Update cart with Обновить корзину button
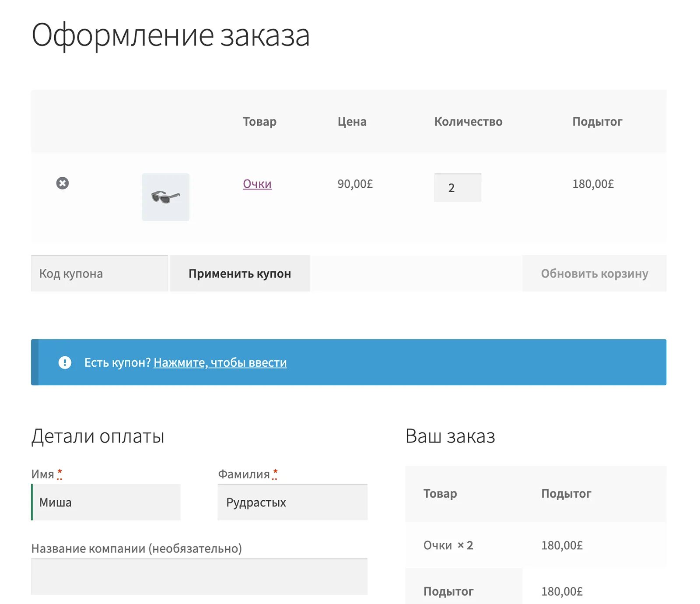The image size is (700, 604). 595,274
